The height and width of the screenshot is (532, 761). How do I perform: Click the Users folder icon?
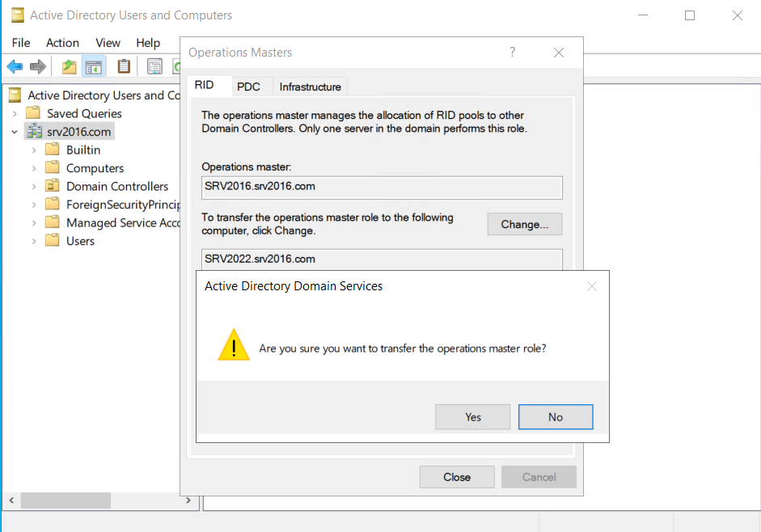click(52, 241)
